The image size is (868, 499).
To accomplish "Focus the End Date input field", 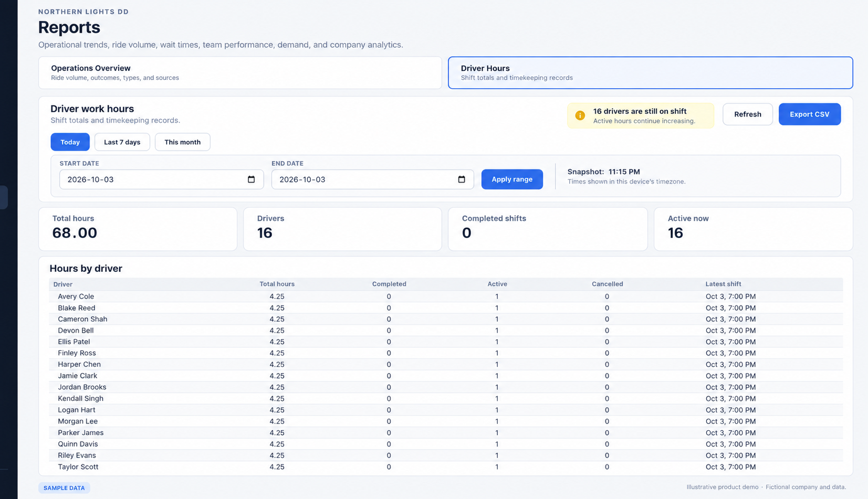I will (372, 179).
